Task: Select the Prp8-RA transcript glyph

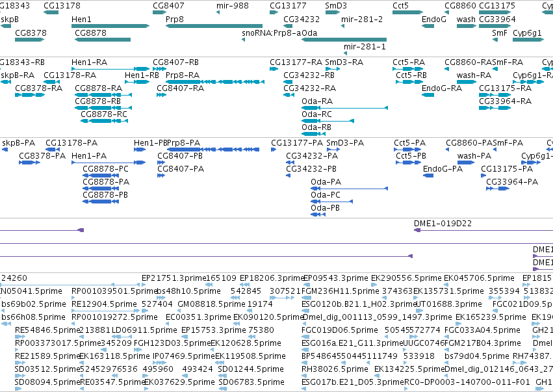Action: (x=215, y=82)
